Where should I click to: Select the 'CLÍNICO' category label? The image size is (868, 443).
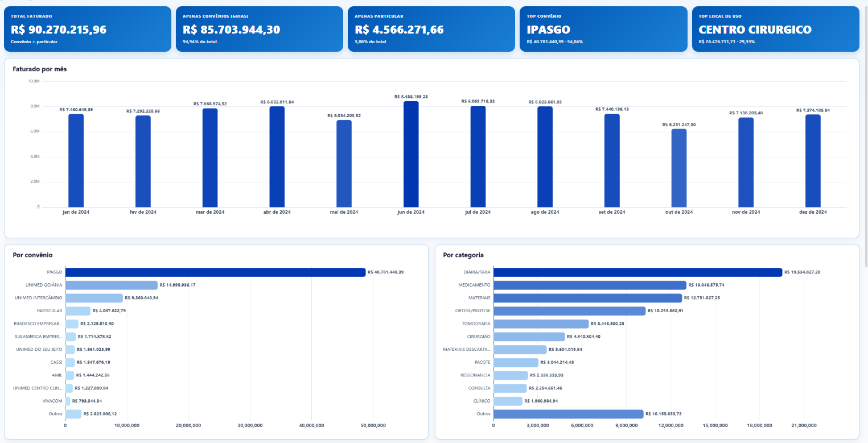click(x=482, y=401)
